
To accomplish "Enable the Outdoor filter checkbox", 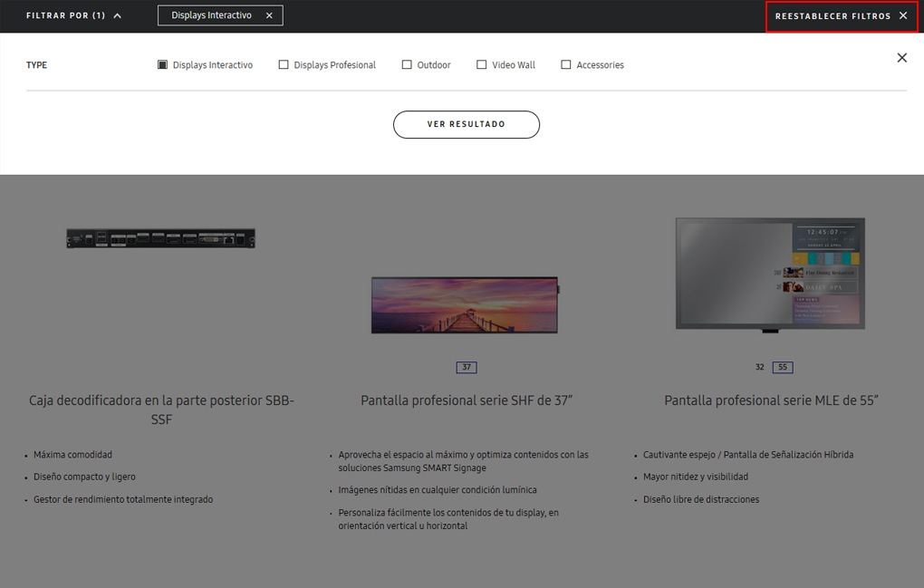I will pyautogui.click(x=407, y=65).
